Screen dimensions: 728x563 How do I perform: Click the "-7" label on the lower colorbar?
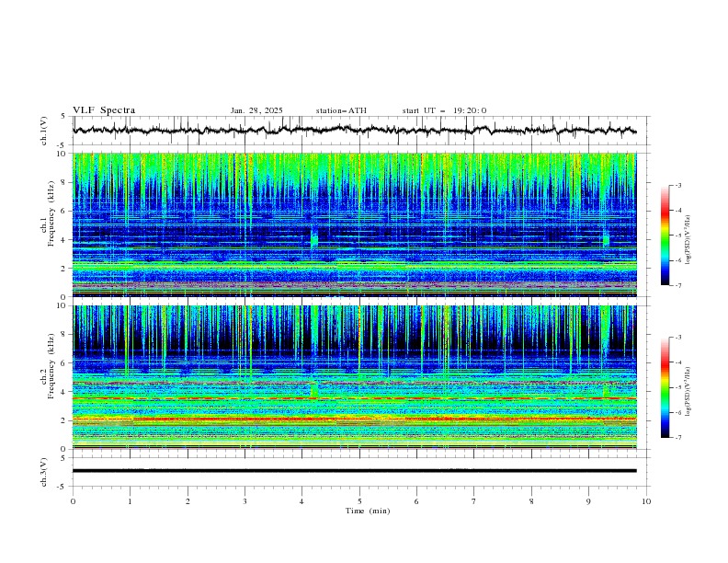point(677,438)
